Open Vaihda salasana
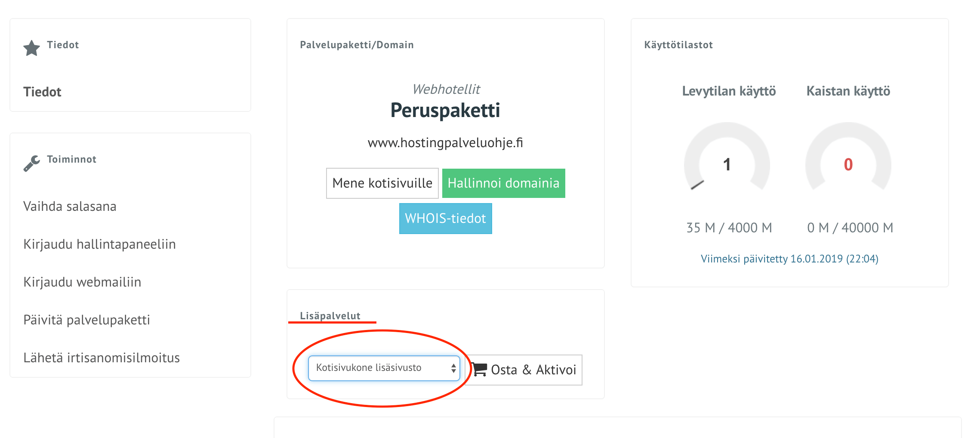The width and height of the screenshot is (980, 438). coord(70,207)
